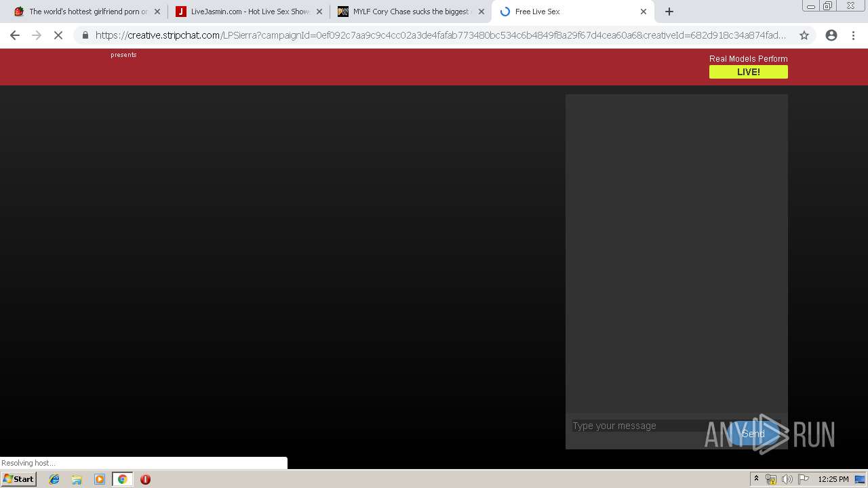Open the red Opera-style taskbar icon

pos(145,479)
